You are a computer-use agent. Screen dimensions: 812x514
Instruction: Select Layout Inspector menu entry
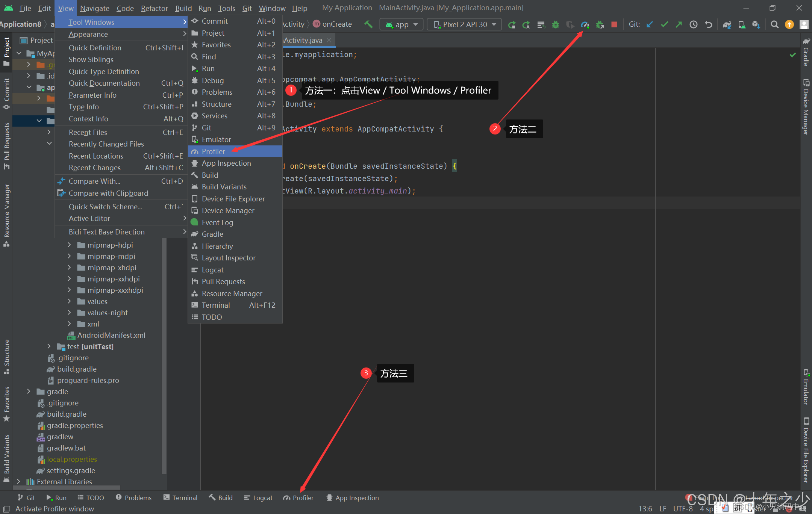[228, 258]
